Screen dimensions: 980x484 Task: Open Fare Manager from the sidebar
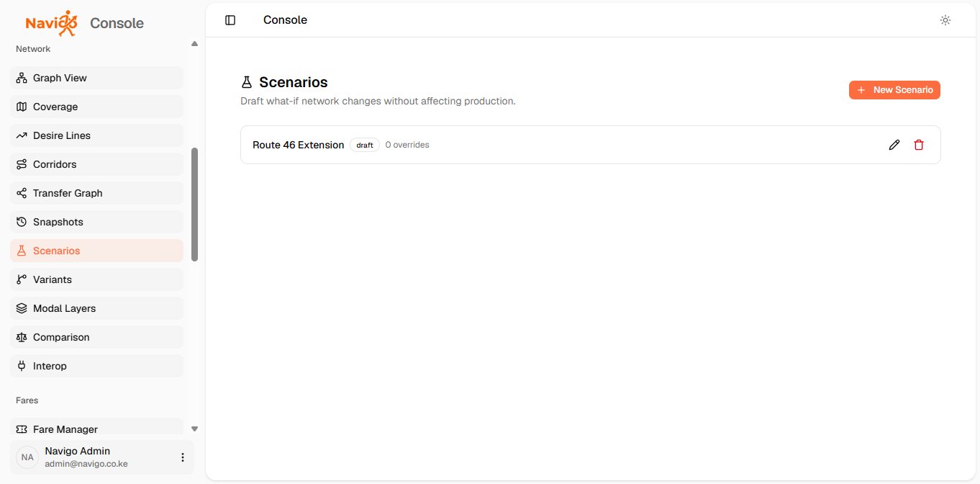pos(96,429)
